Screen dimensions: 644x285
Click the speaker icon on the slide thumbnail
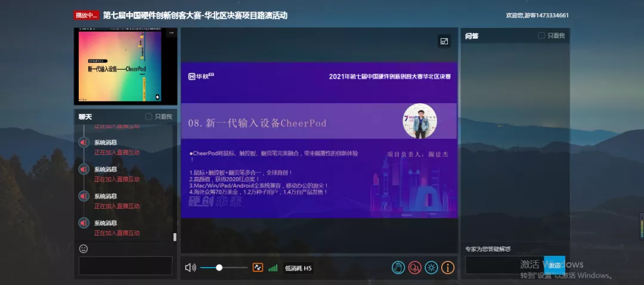pyautogui.click(x=157, y=97)
